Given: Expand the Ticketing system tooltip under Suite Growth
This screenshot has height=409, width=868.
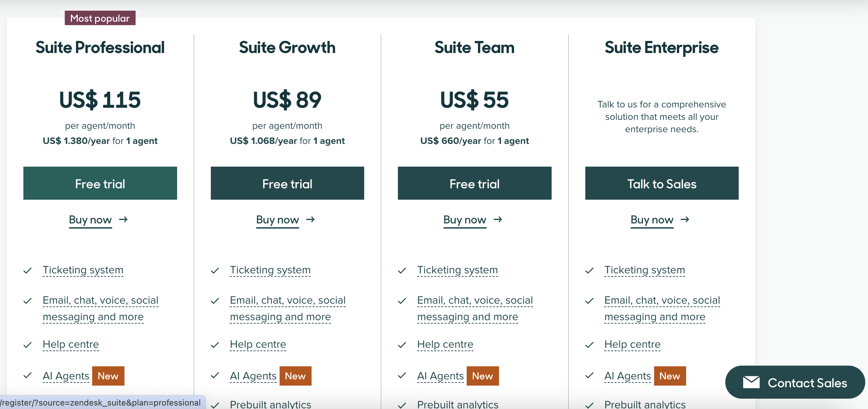Looking at the screenshot, I should point(270,270).
